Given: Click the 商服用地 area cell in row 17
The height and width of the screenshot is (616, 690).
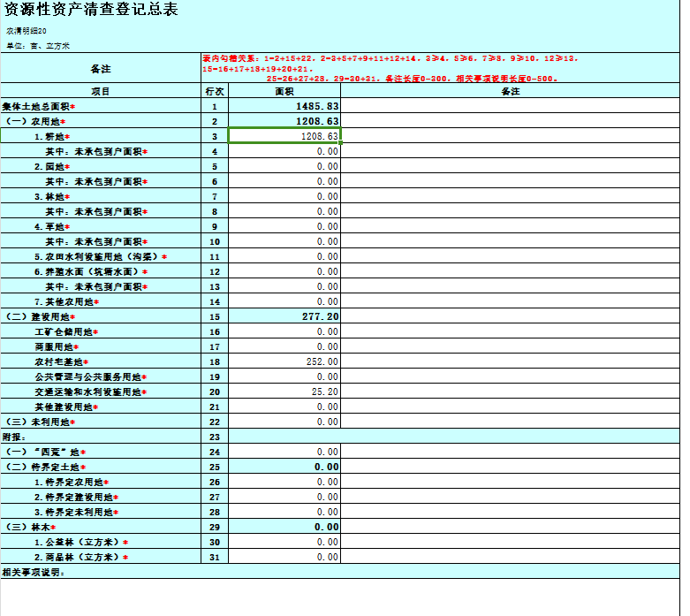Looking at the screenshot, I should pos(284,346).
